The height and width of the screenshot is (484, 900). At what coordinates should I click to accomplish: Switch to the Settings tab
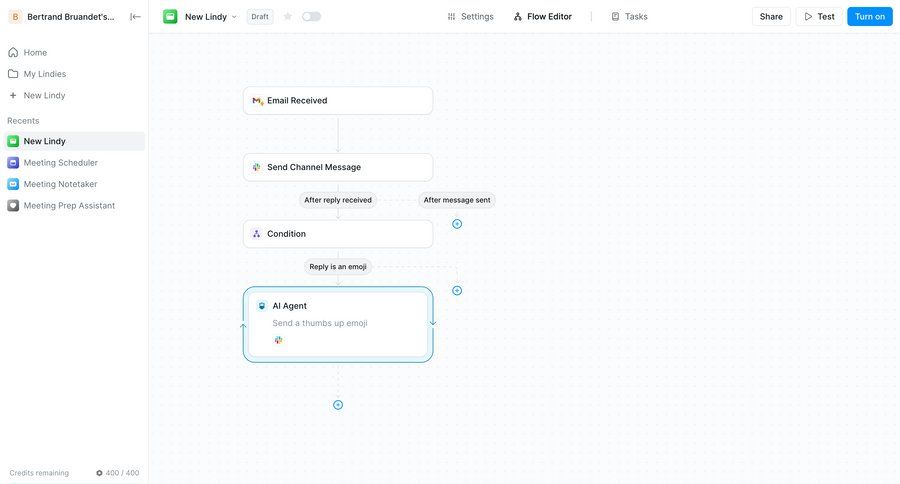470,16
